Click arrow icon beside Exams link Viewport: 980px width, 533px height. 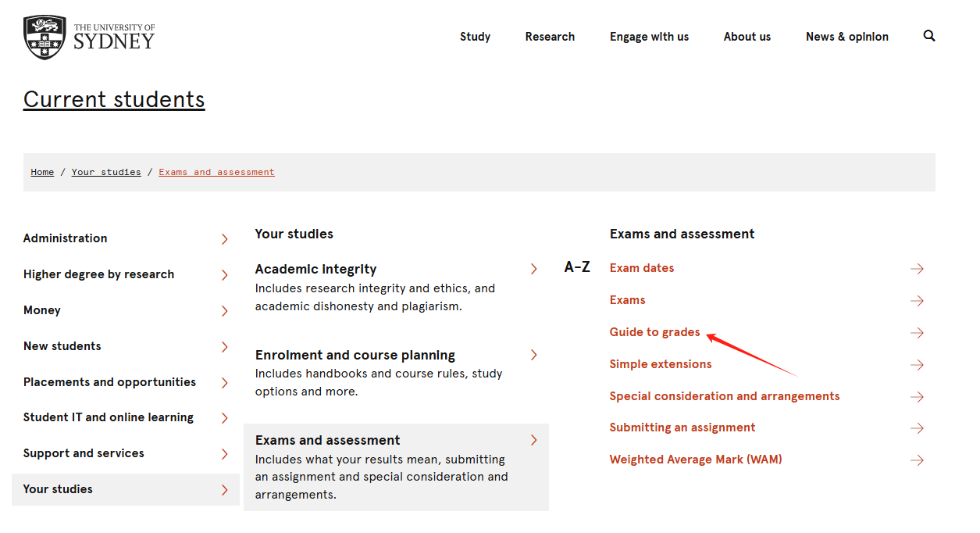917,301
